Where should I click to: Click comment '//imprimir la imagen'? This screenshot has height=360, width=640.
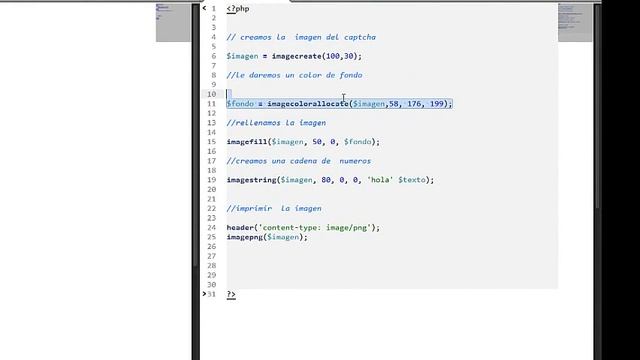click(x=274, y=209)
